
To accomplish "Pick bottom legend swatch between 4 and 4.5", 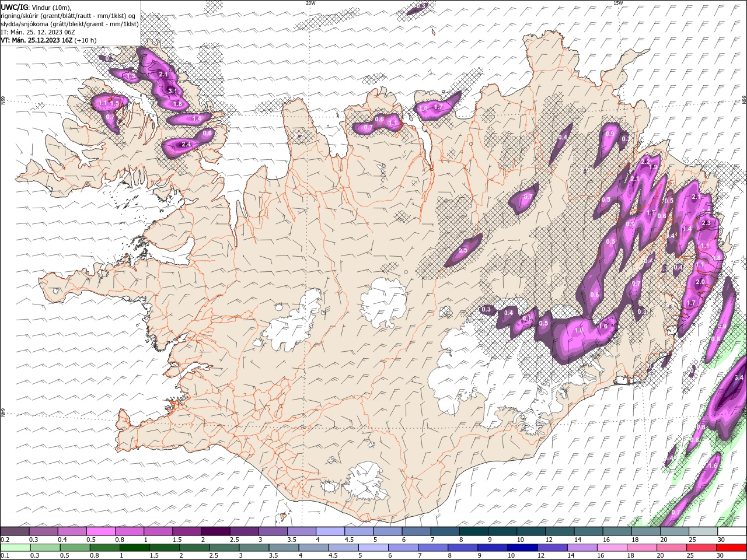I will [x=314, y=548].
